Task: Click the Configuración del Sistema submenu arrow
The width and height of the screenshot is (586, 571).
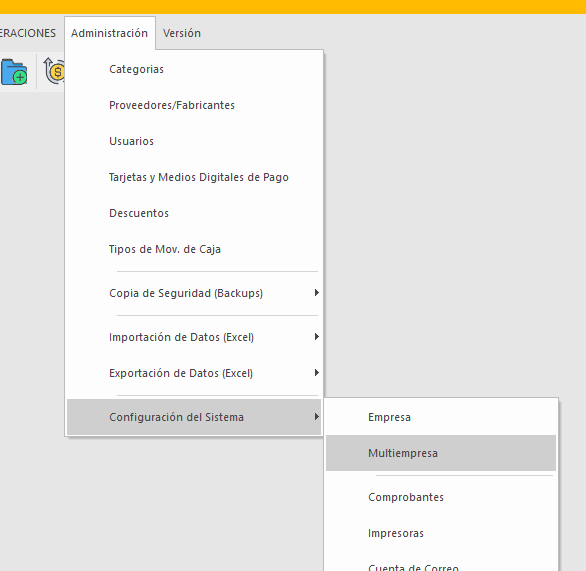Action: [x=317, y=416]
